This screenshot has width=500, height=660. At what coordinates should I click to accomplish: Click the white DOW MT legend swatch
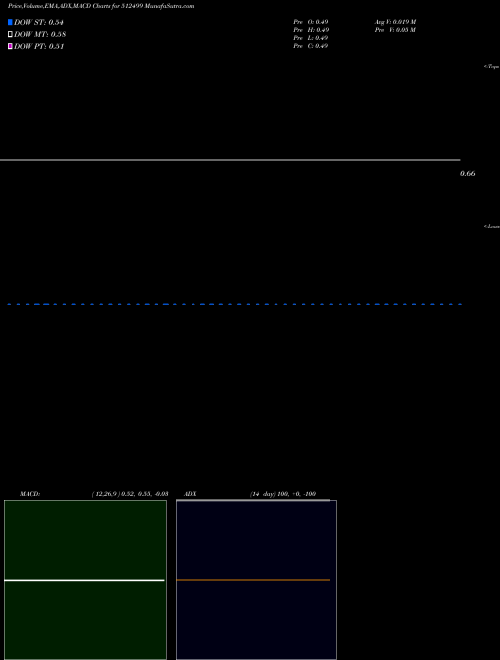[x=10, y=34]
